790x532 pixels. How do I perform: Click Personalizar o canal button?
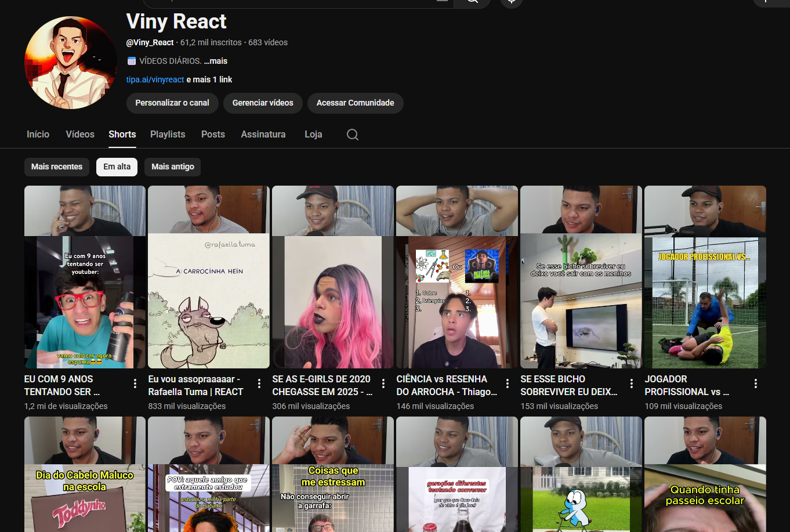[x=172, y=103]
